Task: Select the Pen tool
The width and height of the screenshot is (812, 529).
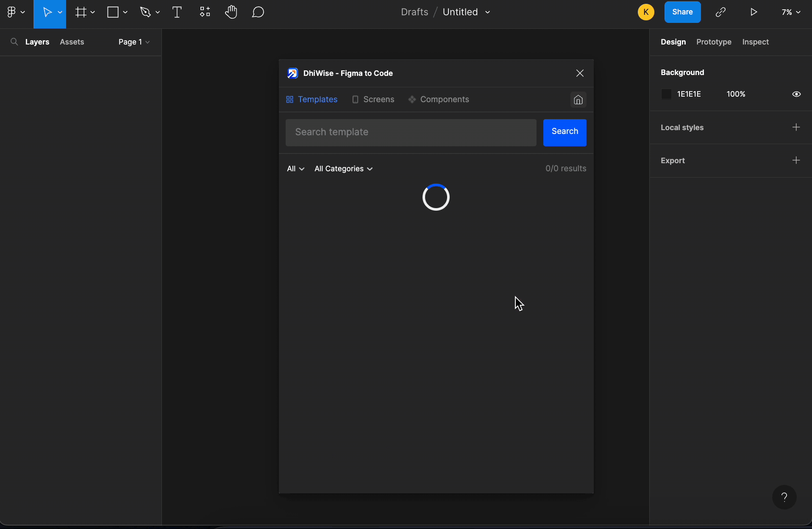Action: click(145, 12)
